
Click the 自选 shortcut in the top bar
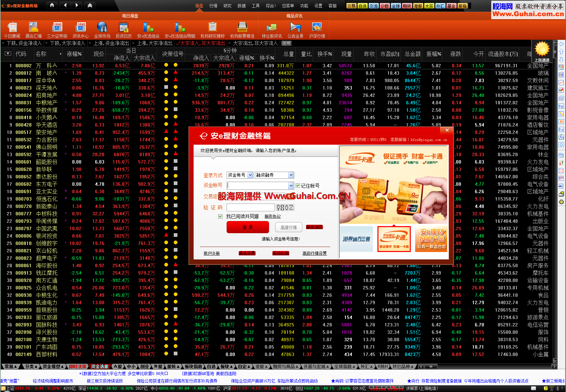[x=363, y=6]
